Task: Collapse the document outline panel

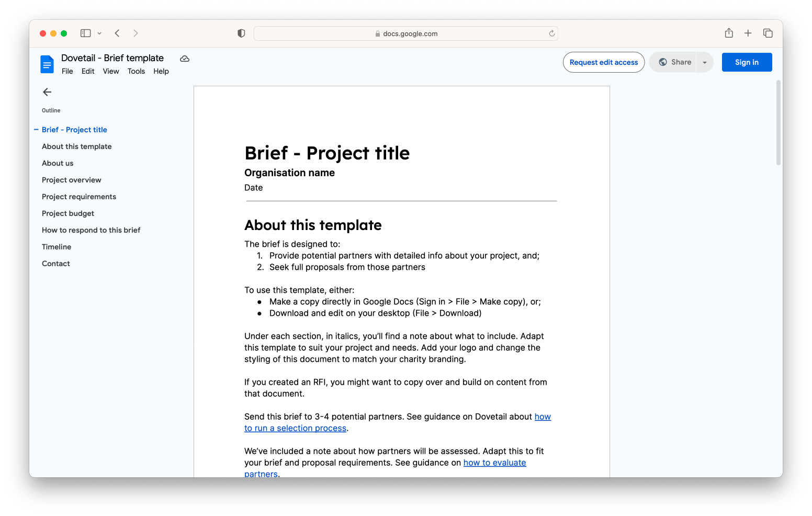Action: click(x=47, y=92)
